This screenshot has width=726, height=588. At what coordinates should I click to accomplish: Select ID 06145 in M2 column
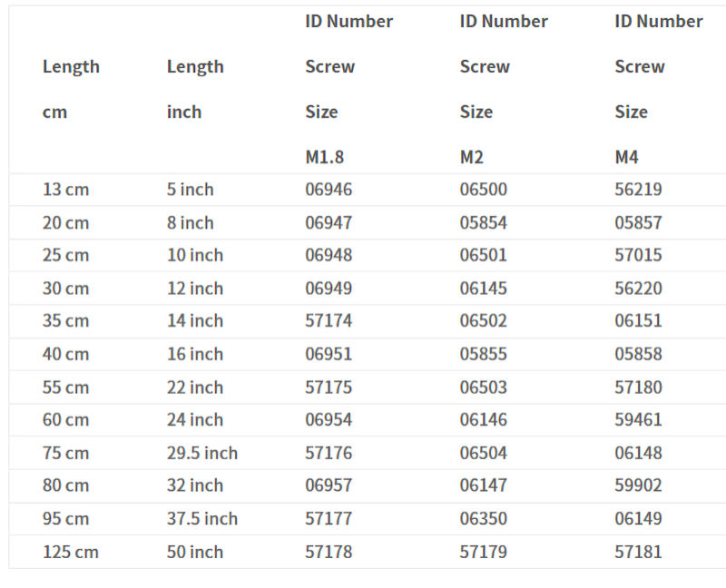point(483,289)
